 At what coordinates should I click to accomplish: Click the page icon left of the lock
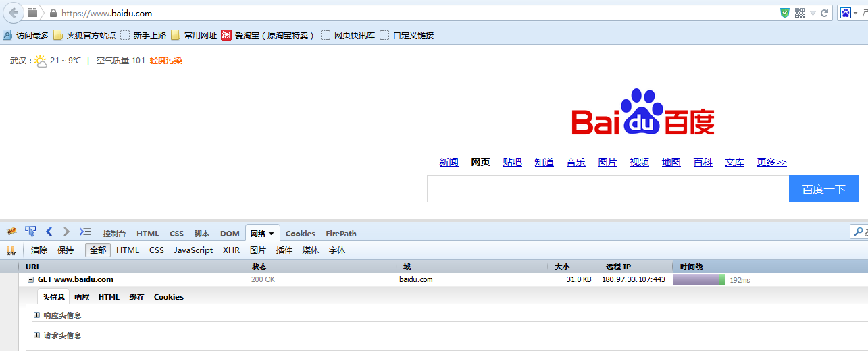point(32,12)
